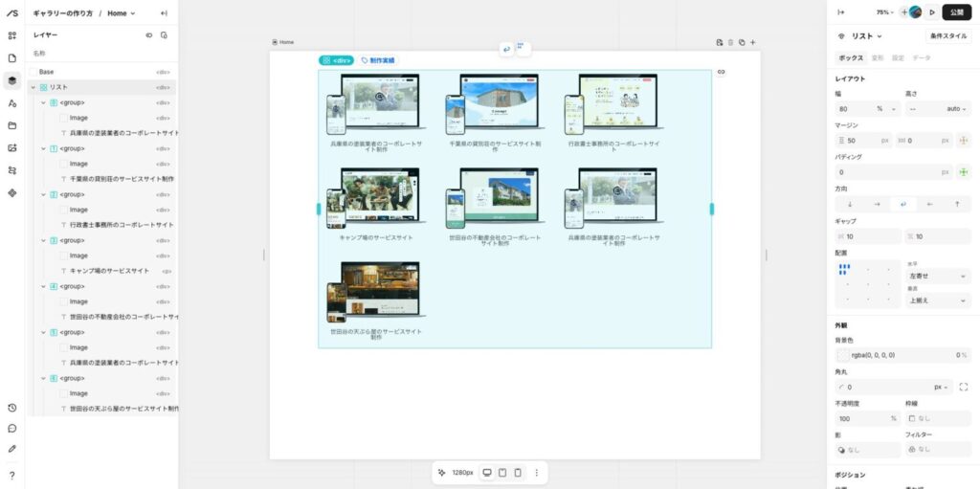980x489 pixels.
Task: Collapse the リスト layer in the tree
Action: point(33,87)
